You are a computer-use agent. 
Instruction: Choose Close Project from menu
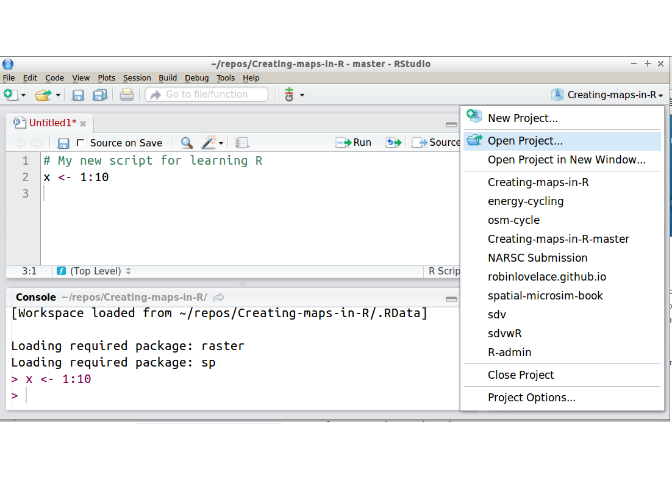point(562,375)
